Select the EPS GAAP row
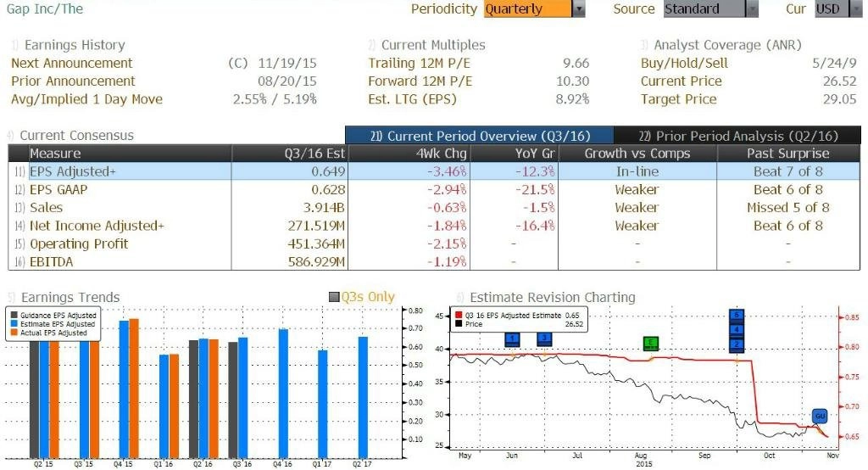Viewport: 868px width, 470px height. (x=435, y=189)
